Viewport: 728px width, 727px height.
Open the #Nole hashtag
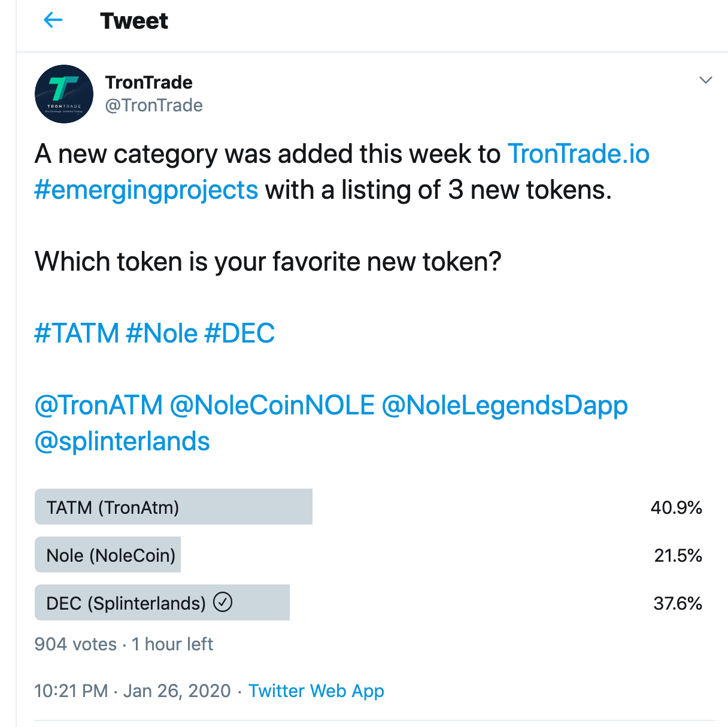(x=162, y=333)
